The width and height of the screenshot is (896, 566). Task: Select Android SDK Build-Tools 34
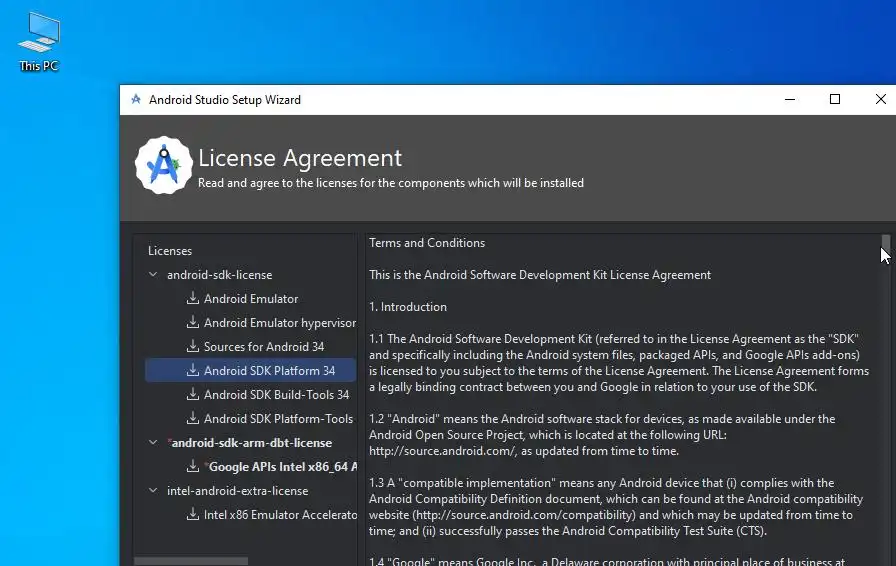[x=277, y=394]
